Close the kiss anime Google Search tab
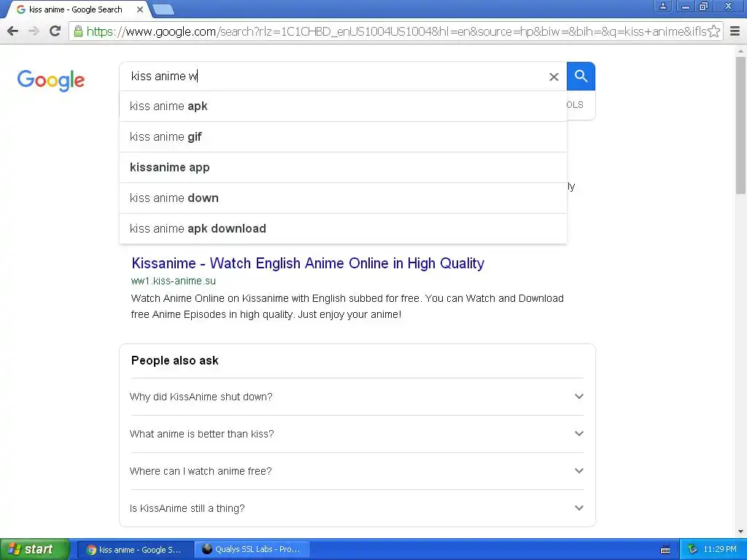 coord(139,9)
